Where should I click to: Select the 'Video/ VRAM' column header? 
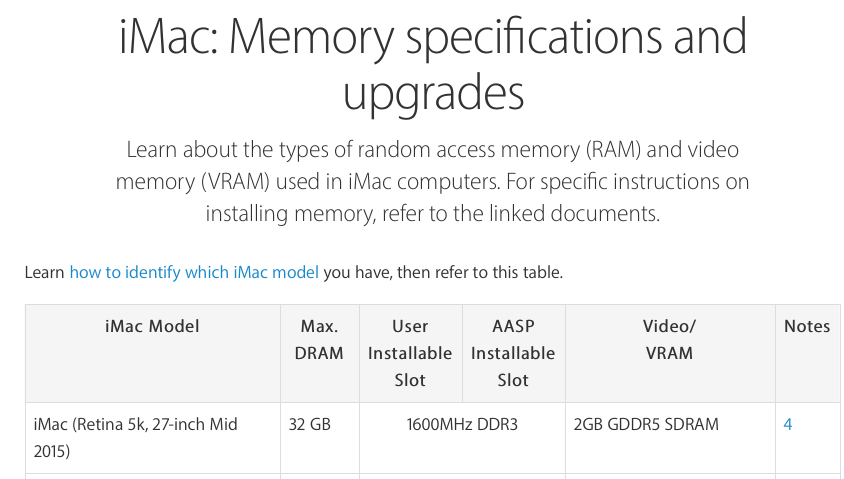pos(669,340)
